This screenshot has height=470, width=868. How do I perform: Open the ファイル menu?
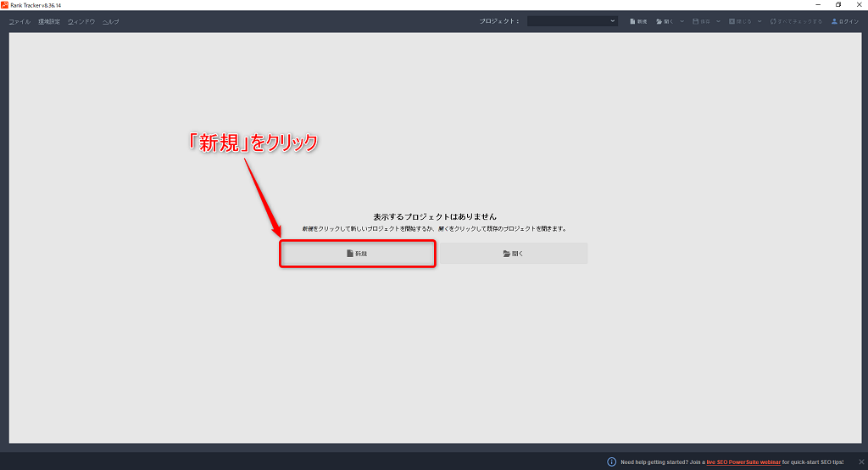[19, 21]
